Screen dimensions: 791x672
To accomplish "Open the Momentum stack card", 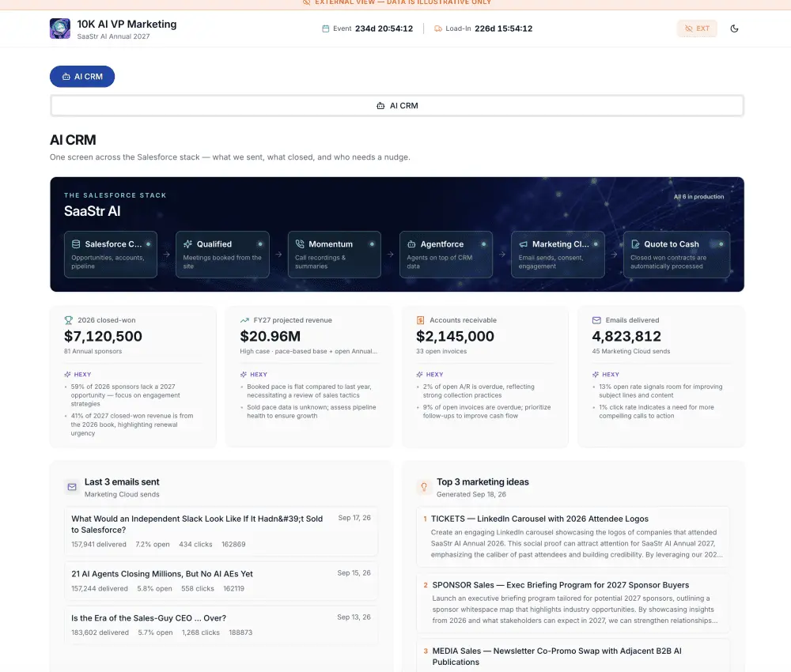I will pos(335,255).
